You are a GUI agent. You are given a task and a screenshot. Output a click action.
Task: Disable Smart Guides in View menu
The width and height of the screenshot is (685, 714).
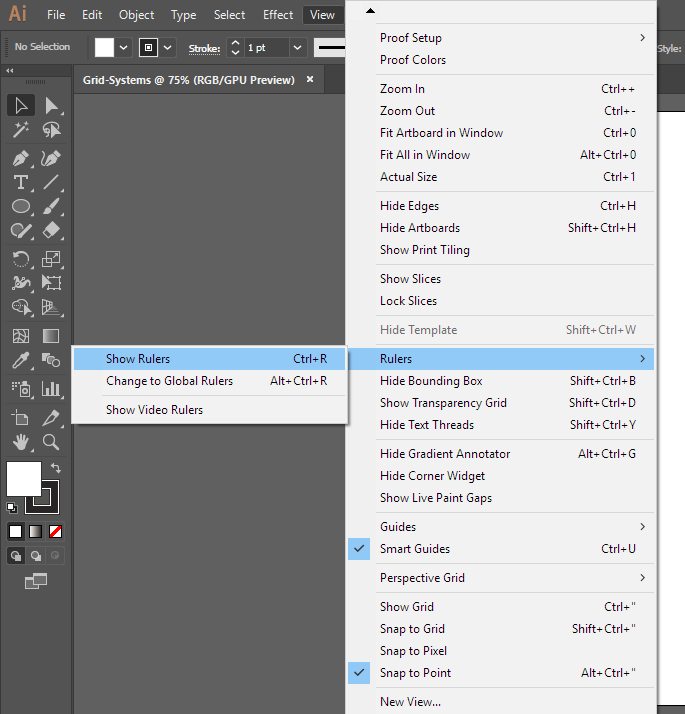(415, 549)
